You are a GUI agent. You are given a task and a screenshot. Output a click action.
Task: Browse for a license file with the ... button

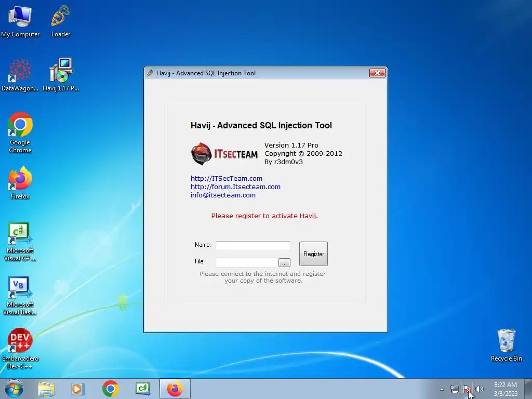(x=284, y=262)
